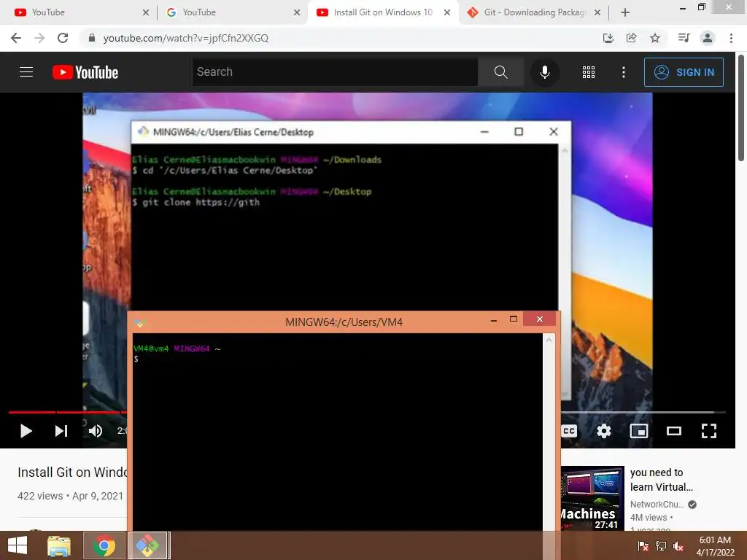Close the MINGW64 VM4 terminal window
The image size is (747, 560).
coord(539,319)
